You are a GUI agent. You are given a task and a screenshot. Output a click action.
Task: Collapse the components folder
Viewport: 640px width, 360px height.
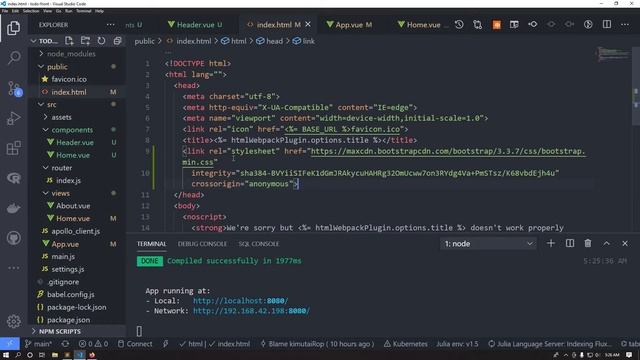click(x=77, y=130)
